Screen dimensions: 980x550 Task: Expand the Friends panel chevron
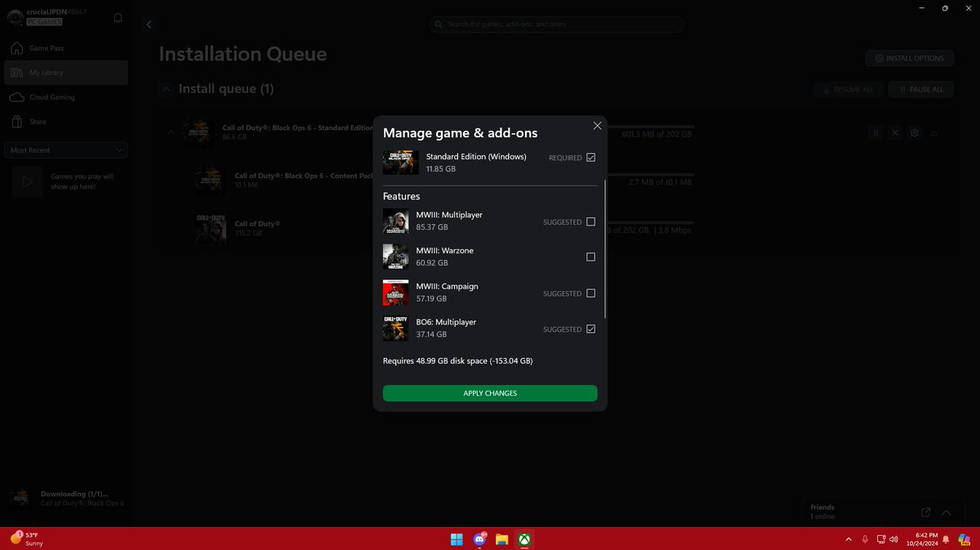(x=946, y=512)
